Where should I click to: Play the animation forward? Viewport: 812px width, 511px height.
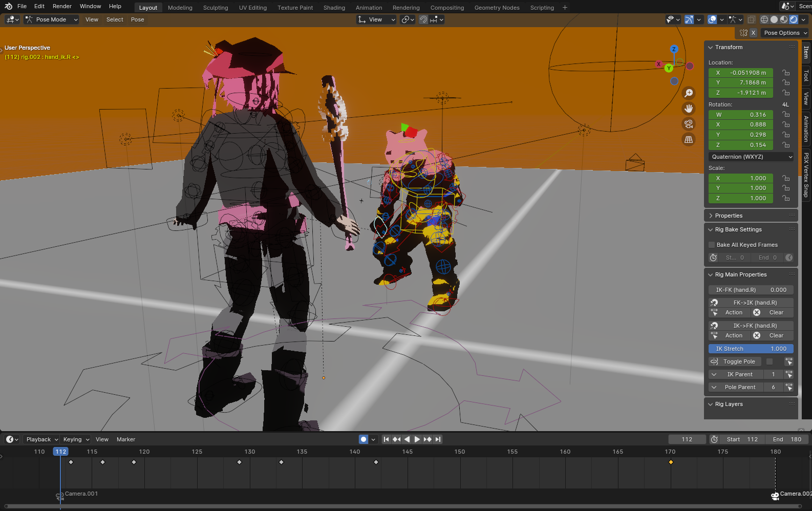click(x=417, y=439)
